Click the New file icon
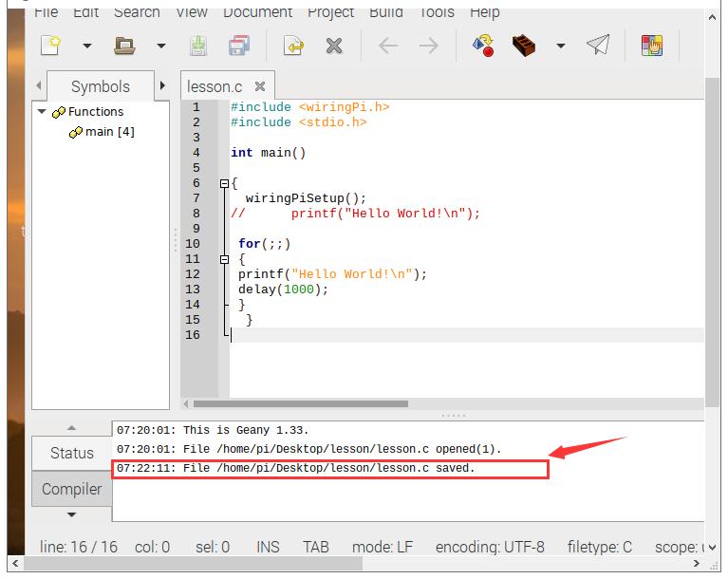 50,46
